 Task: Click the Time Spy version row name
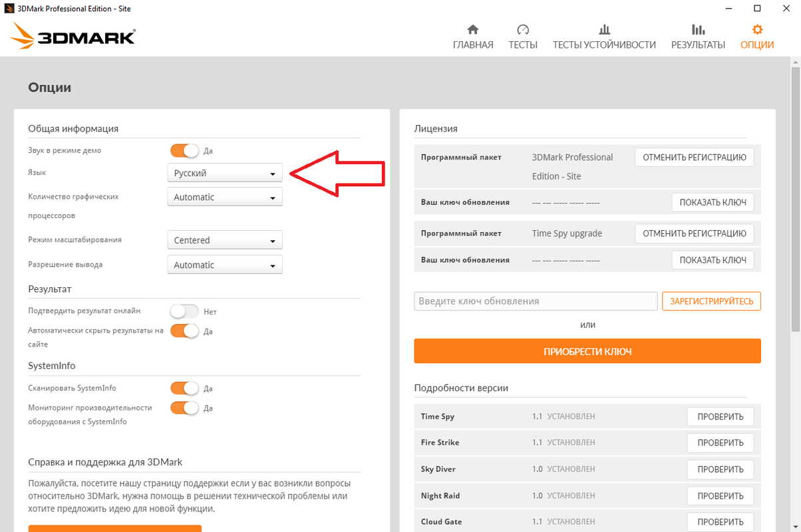(x=438, y=416)
